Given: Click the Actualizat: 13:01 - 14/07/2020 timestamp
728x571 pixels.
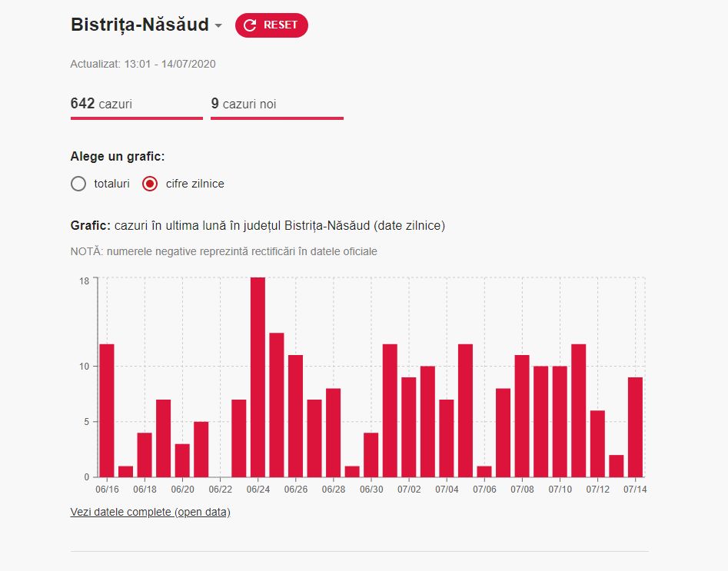Looking at the screenshot, I should [143, 64].
